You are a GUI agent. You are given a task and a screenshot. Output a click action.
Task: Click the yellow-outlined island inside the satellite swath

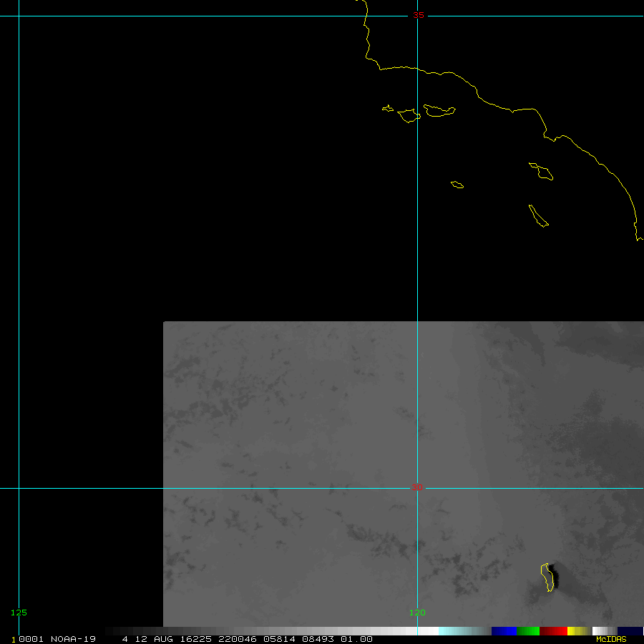[x=547, y=577]
